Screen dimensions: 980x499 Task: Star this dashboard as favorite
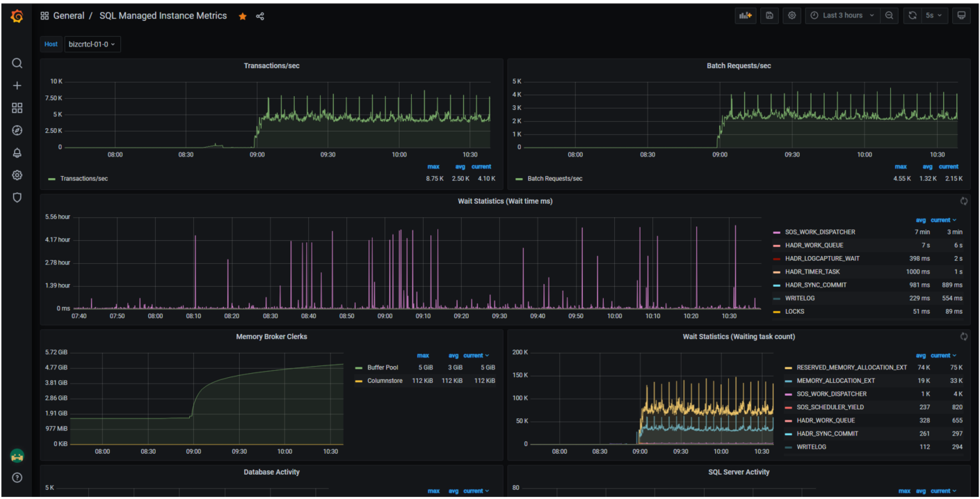point(243,16)
